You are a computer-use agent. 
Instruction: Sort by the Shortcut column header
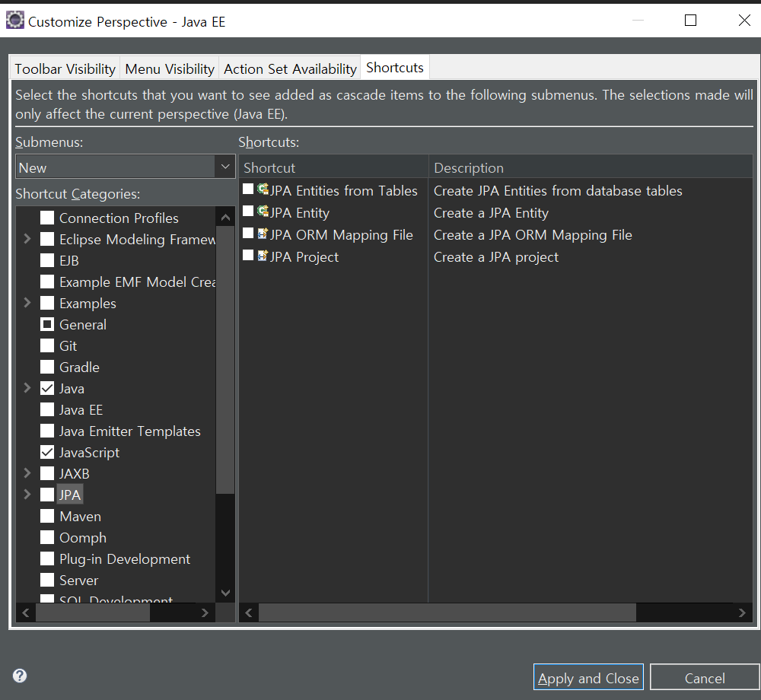[x=334, y=168]
